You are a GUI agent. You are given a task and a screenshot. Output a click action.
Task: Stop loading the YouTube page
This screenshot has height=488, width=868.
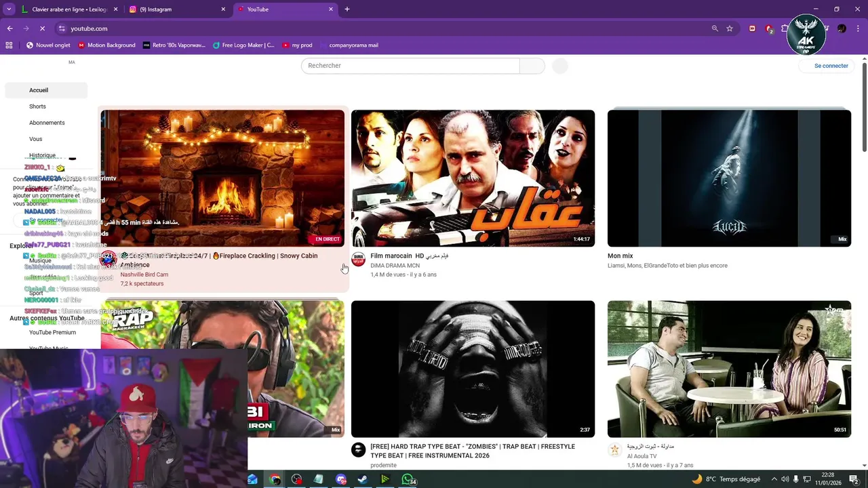click(42, 28)
